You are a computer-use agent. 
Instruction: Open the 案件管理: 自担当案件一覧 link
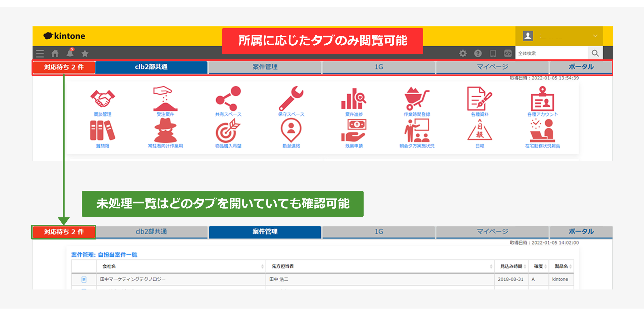tap(104, 255)
